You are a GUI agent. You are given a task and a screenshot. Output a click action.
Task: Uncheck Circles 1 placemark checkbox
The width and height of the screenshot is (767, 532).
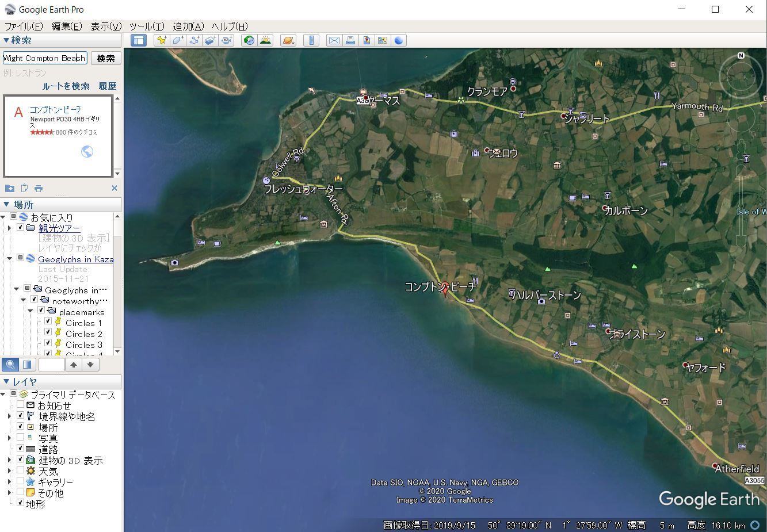pos(48,322)
